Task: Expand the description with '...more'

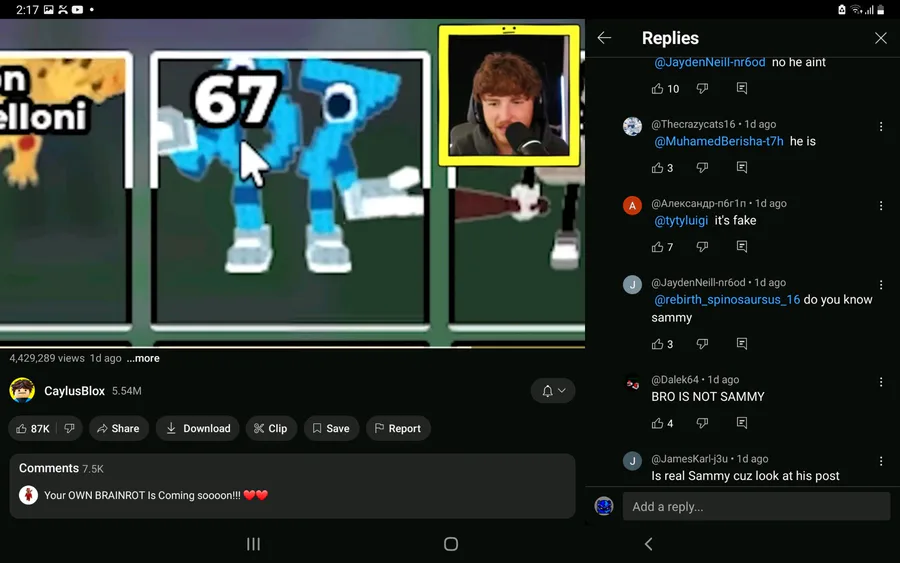Action: pyautogui.click(x=143, y=358)
